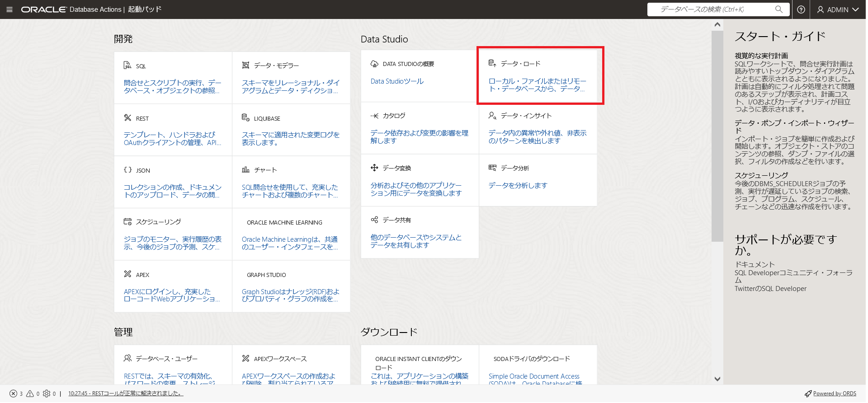868x403 pixels.
Task: Click the vertical scrollbar thumb
Action: (717, 136)
